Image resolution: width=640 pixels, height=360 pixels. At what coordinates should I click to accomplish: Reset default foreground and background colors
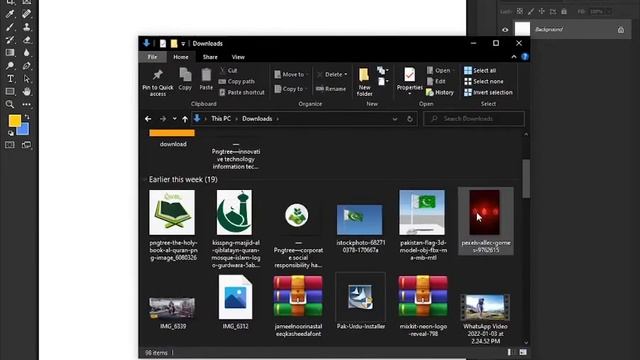11,133
